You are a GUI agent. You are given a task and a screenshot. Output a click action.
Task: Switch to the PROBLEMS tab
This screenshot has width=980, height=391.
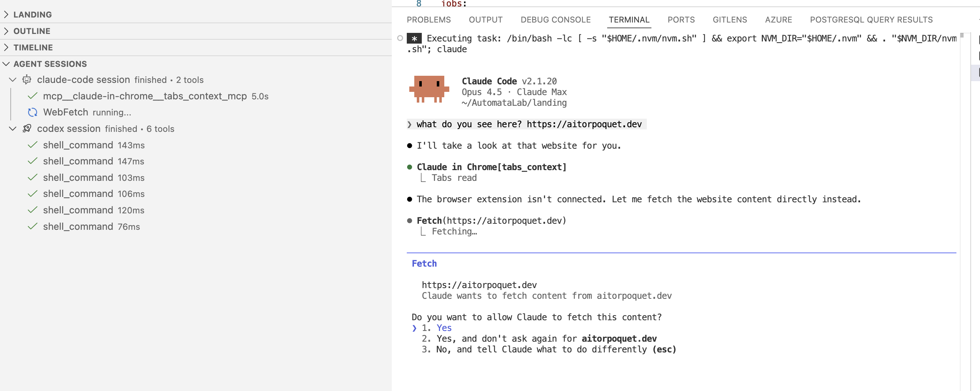(x=429, y=20)
